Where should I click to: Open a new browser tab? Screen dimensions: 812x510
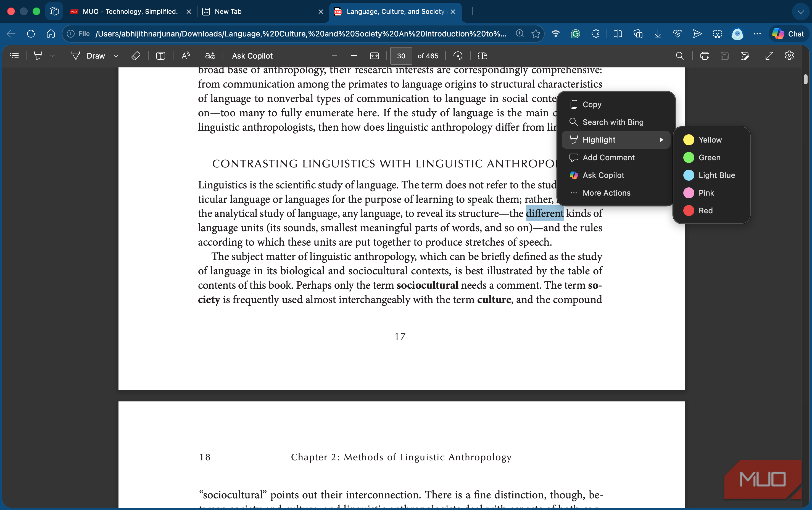(473, 12)
